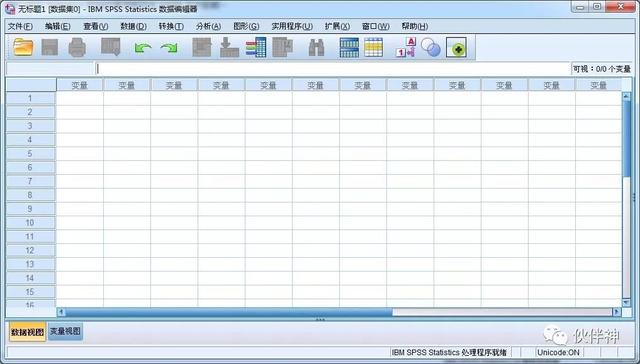Screen dimensions: 640x364
Task: Open the 扩展(X) menu
Action: click(x=337, y=26)
